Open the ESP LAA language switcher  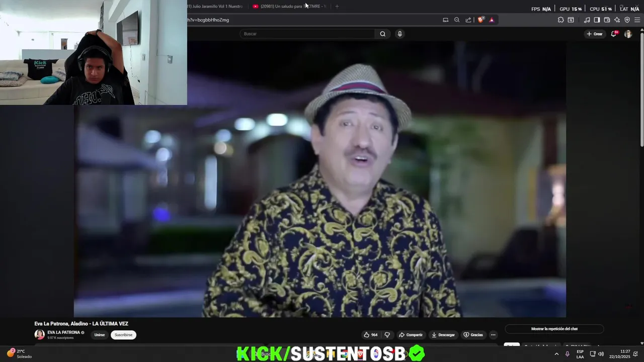pos(580,354)
